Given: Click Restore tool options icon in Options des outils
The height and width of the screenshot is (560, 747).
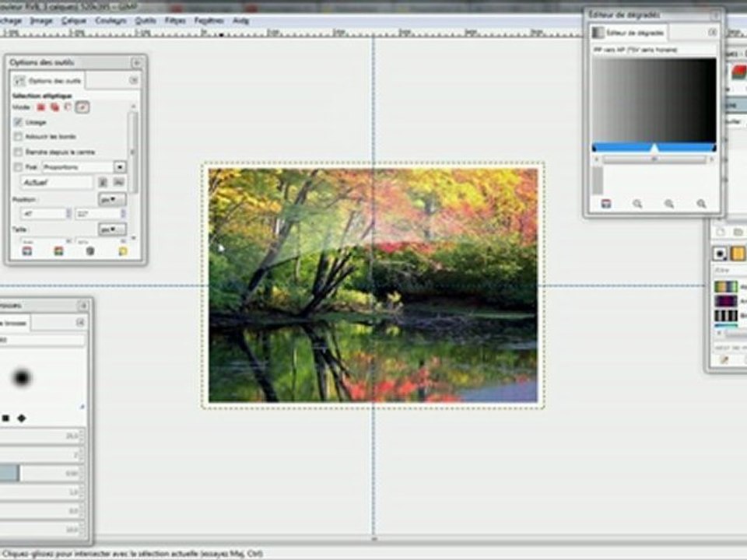Looking at the screenshot, I should click(58, 251).
